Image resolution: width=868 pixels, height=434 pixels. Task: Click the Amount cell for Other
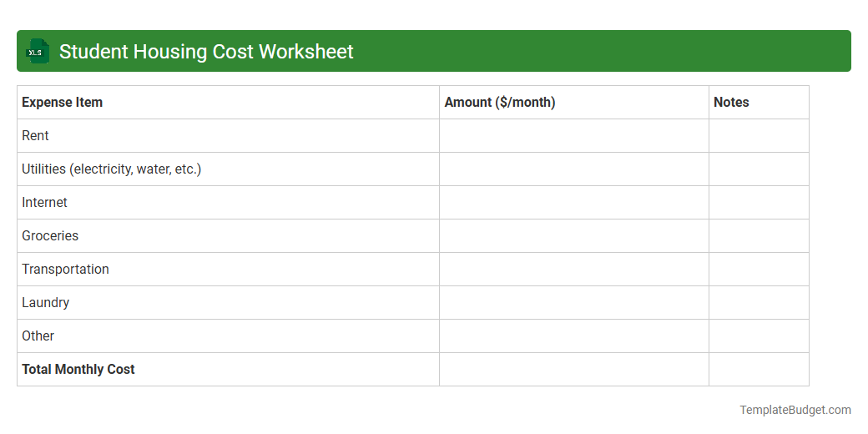pyautogui.click(x=574, y=336)
